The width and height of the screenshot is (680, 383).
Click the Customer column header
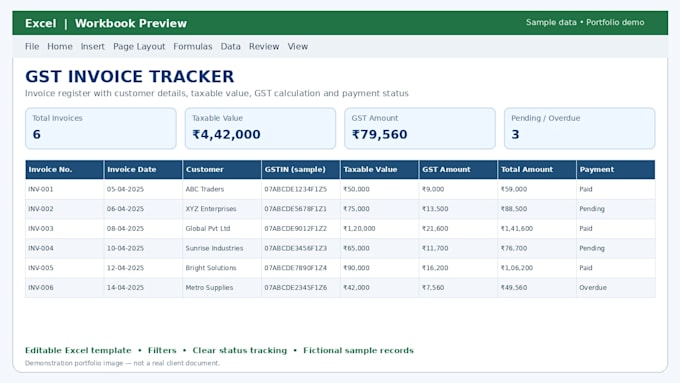(222, 170)
